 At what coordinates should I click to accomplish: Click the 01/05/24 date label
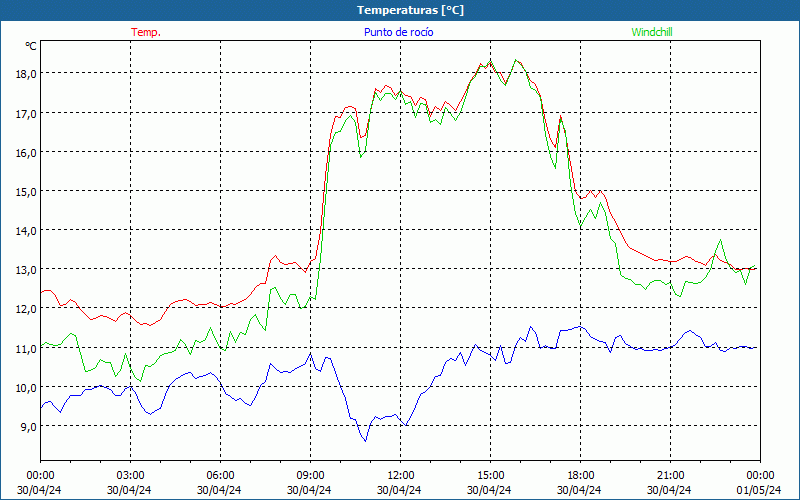(x=759, y=490)
